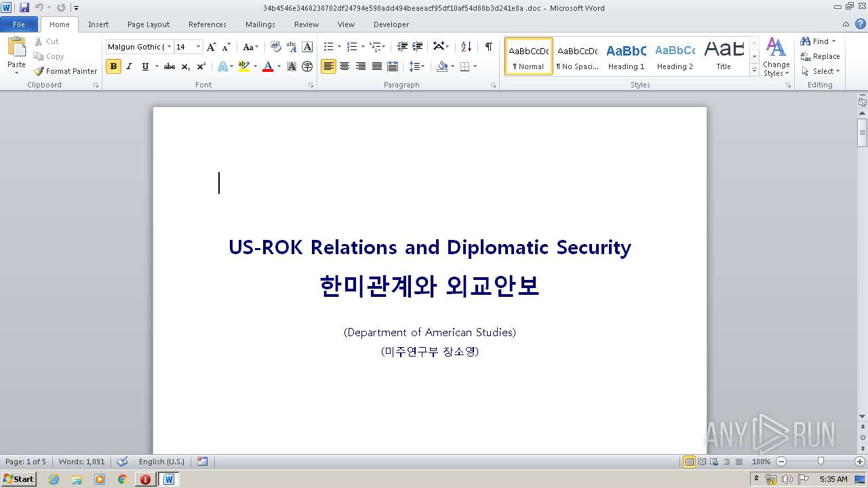Viewport: 868px width, 488px height.
Task: Click the Words: 1,091 count
Action: point(81,462)
